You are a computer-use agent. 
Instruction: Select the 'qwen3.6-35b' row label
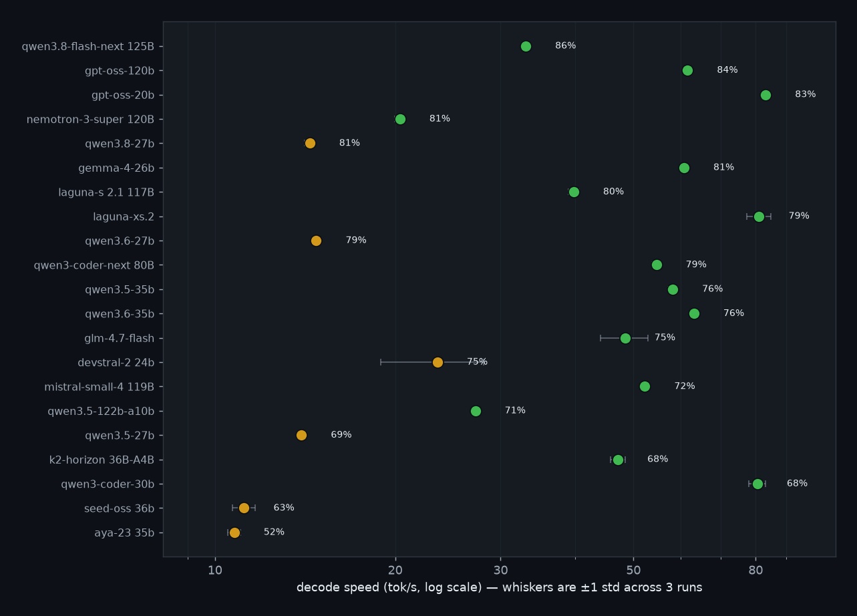tap(120, 314)
